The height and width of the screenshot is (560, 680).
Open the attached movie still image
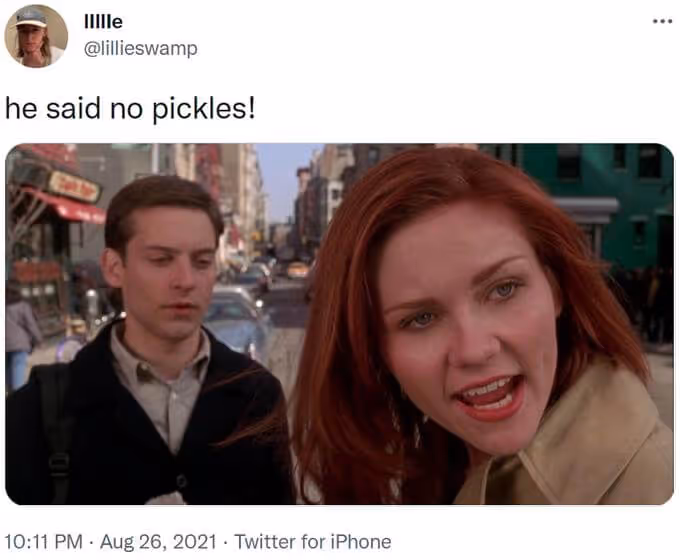pos(340,324)
